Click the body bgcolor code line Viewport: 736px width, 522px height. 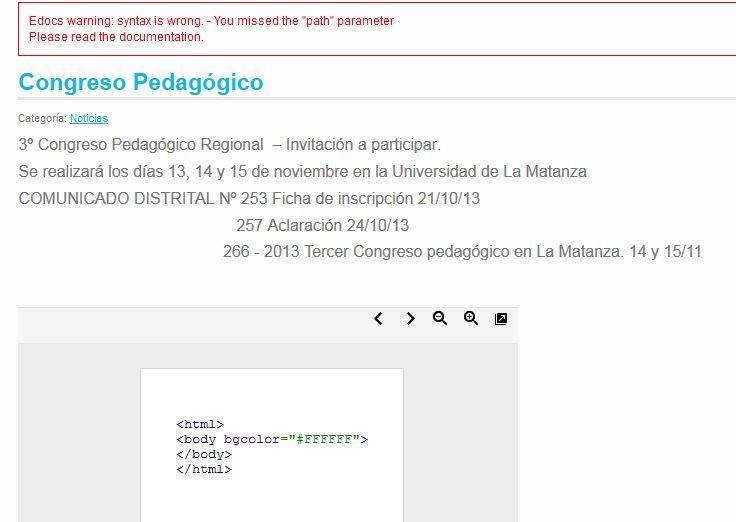click(x=272, y=439)
